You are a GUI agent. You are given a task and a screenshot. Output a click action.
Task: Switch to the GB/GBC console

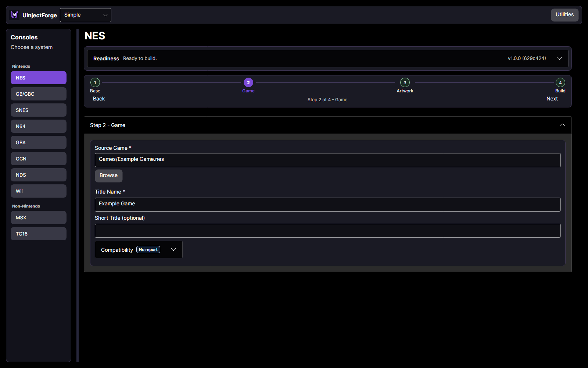coord(39,94)
